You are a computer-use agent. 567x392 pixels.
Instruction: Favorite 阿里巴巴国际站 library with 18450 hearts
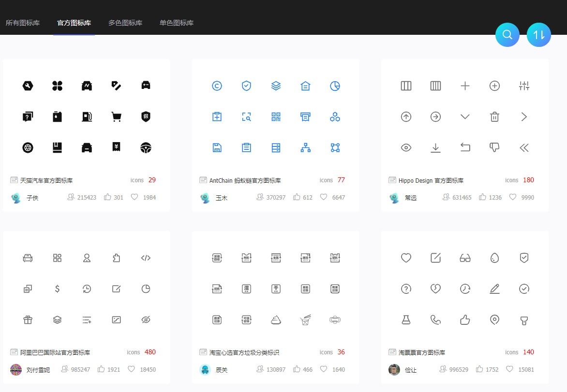coord(131,369)
